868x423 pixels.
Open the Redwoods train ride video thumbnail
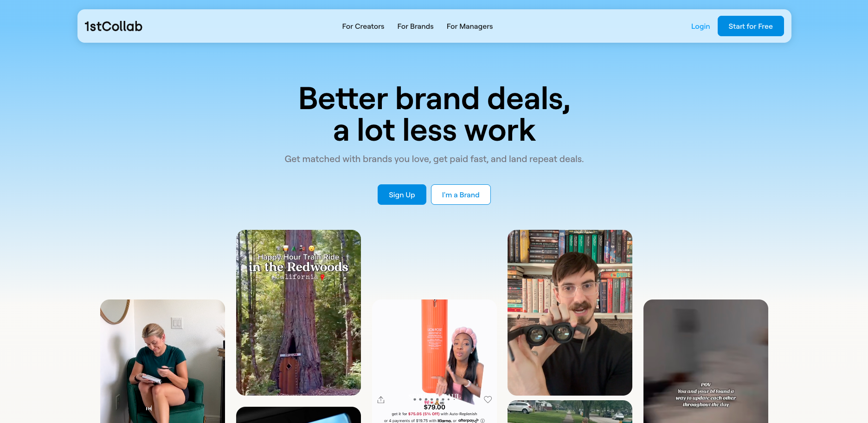tap(298, 312)
